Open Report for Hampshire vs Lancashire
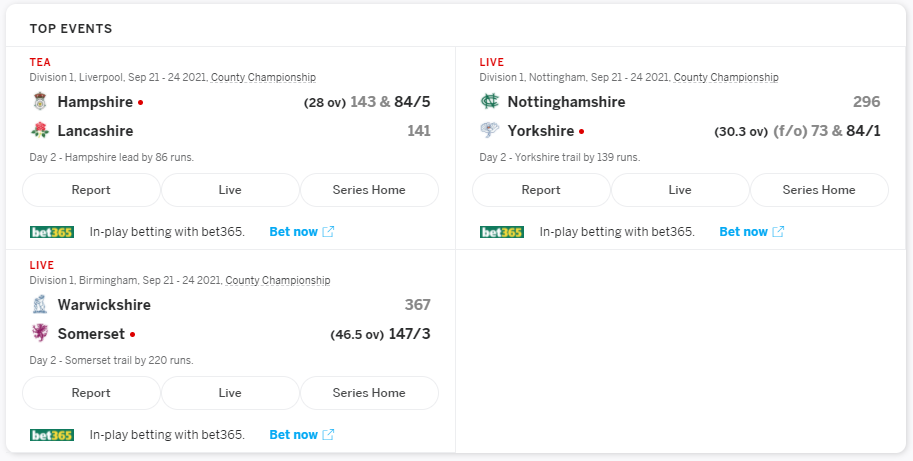 point(91,190)
